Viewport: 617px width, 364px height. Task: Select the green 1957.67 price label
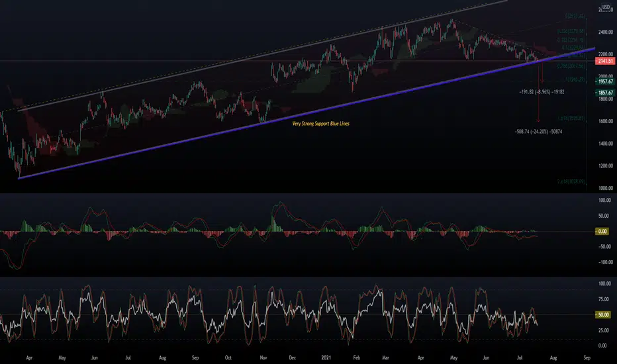(x=605, y=81)
